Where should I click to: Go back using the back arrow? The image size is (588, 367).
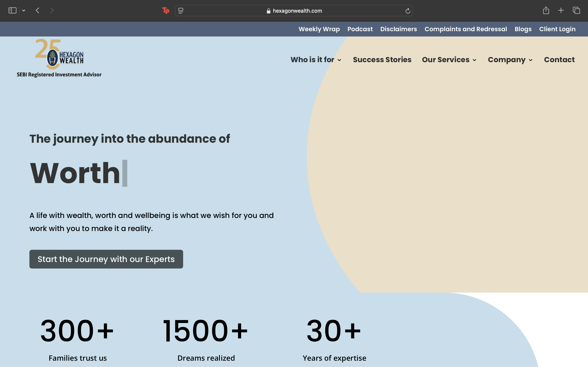pos(37,10)
